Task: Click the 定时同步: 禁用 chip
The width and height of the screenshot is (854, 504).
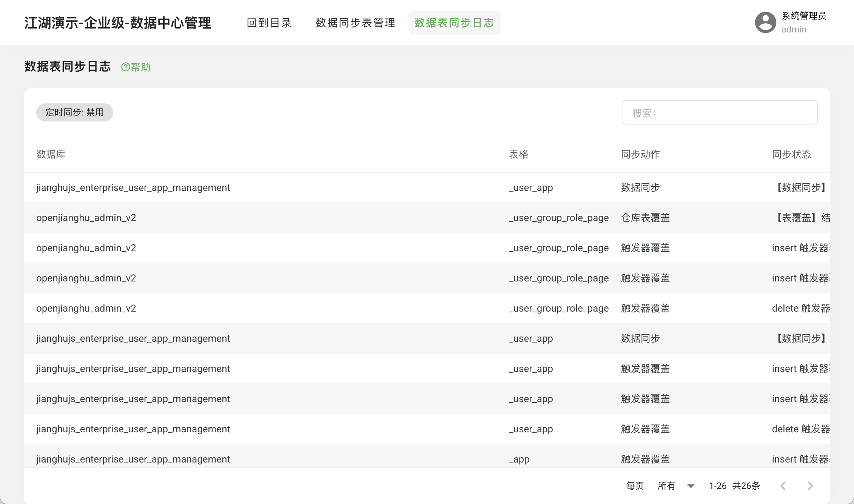Action: point(74,112)
